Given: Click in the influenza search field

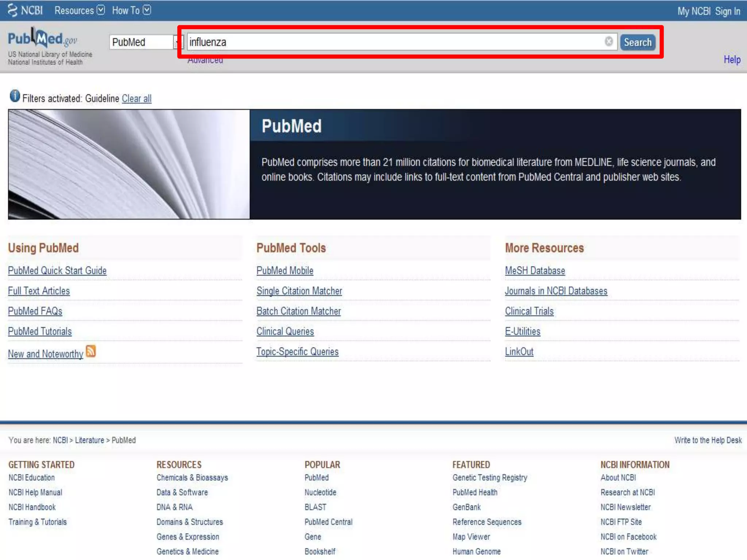Looking at the screenshot, I should (394, 42).
